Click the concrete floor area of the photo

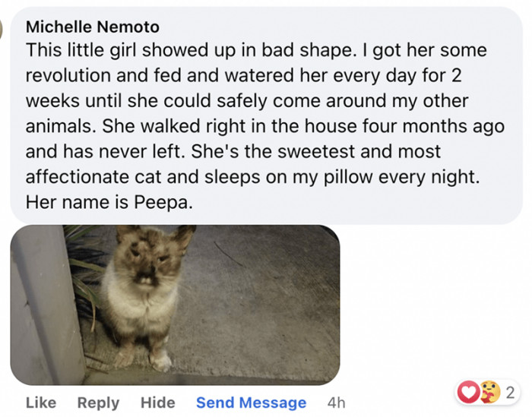[x=258, y=304]
